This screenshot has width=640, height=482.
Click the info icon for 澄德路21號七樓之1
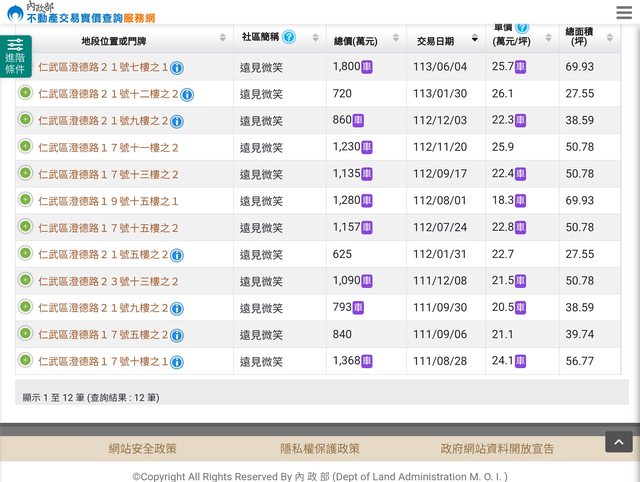[177, 68]
